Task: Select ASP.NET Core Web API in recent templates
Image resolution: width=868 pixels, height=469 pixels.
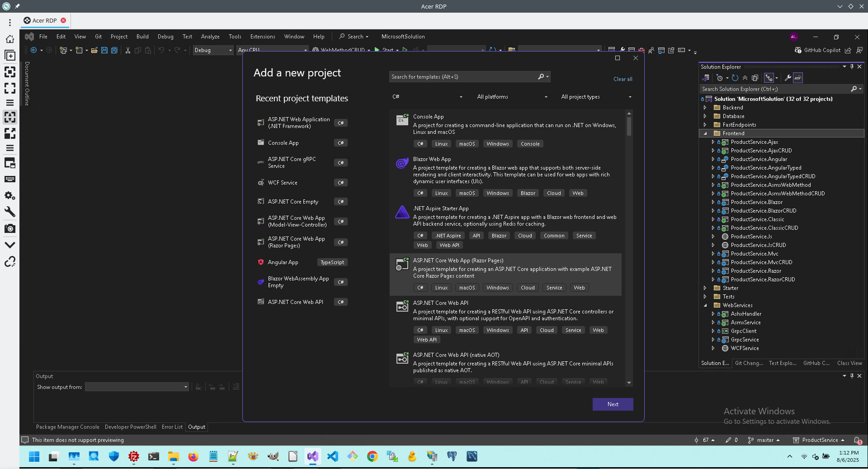Action: coord(302,302)
